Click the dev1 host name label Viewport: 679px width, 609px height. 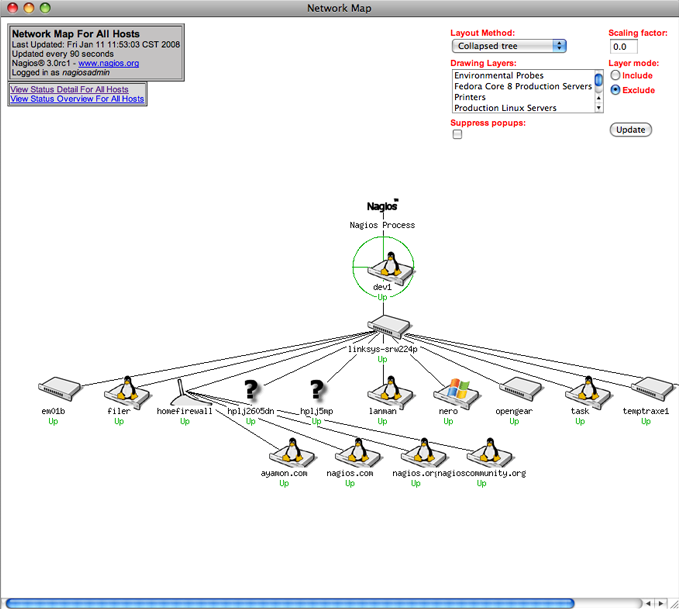coord(382,287)
